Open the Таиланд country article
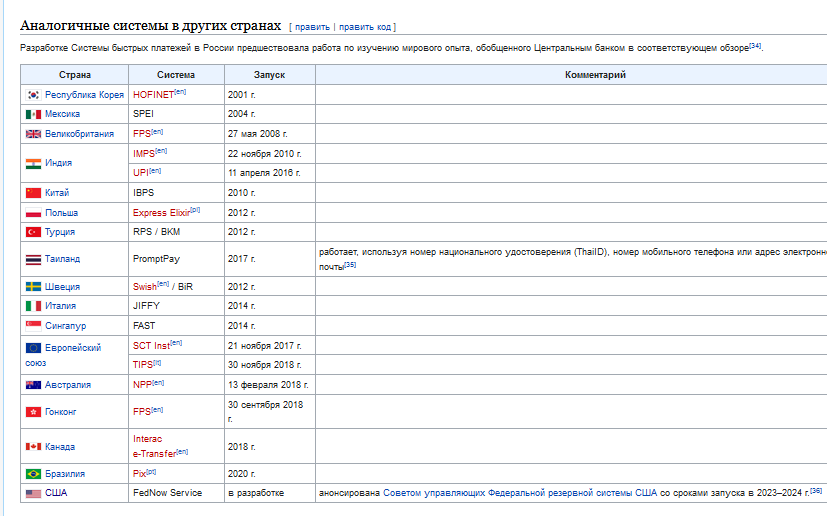 pyautogui.click(x=62, y=259)
